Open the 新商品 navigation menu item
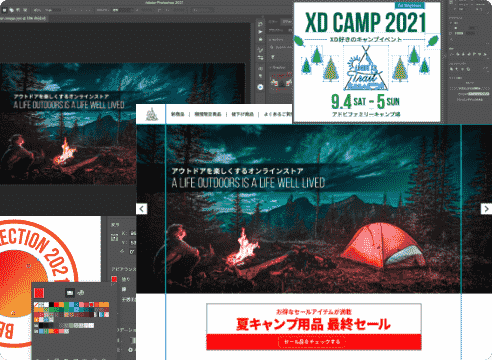This screenshot has width=492, height=360. click(178, 114)
